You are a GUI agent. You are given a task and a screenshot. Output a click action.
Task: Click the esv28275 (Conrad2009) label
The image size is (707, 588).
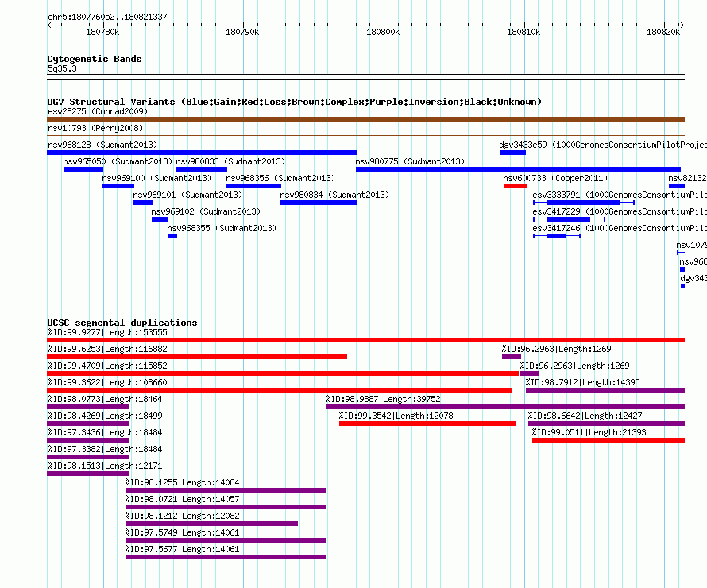click(98, 111)
